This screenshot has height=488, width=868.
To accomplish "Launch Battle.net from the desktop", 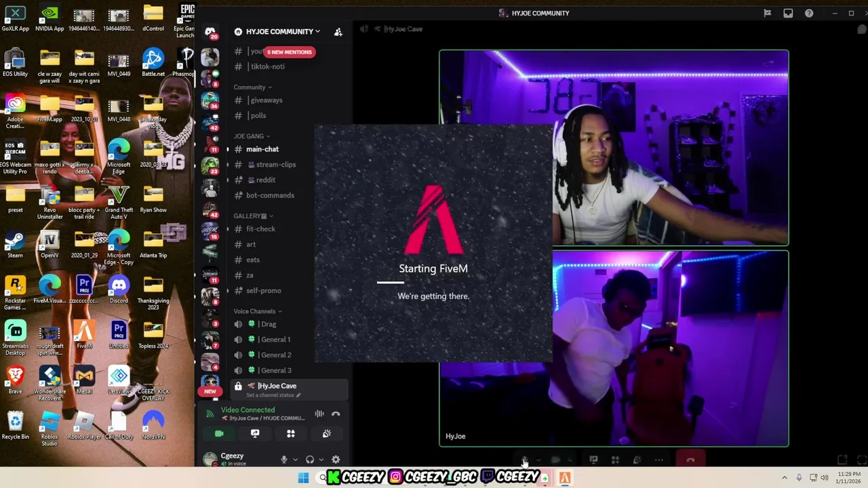I will (x=153, y=62).
